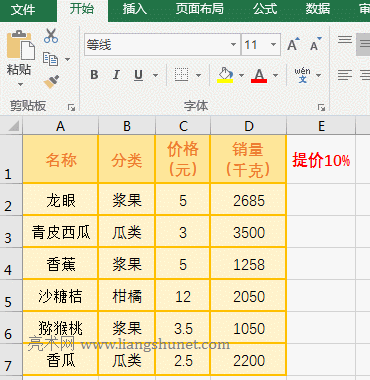Image resolution: width=370 pixels, height=380 pixels.
Task: Click the Cut scissors icon
Action: [x=51, y=36]
